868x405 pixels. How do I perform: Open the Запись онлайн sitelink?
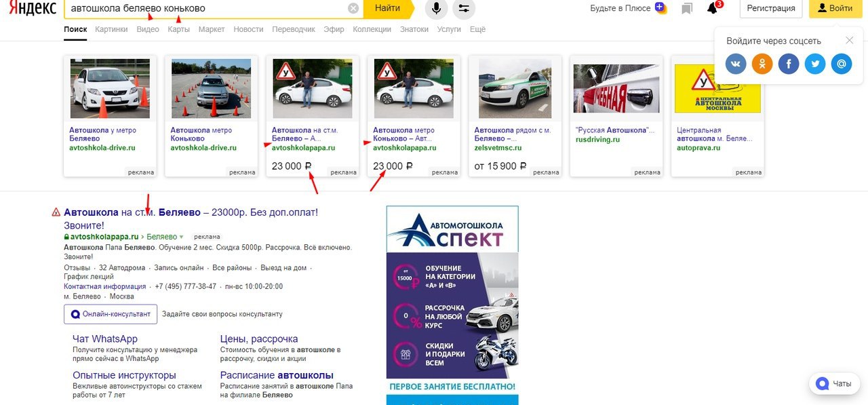coord(179,267)
